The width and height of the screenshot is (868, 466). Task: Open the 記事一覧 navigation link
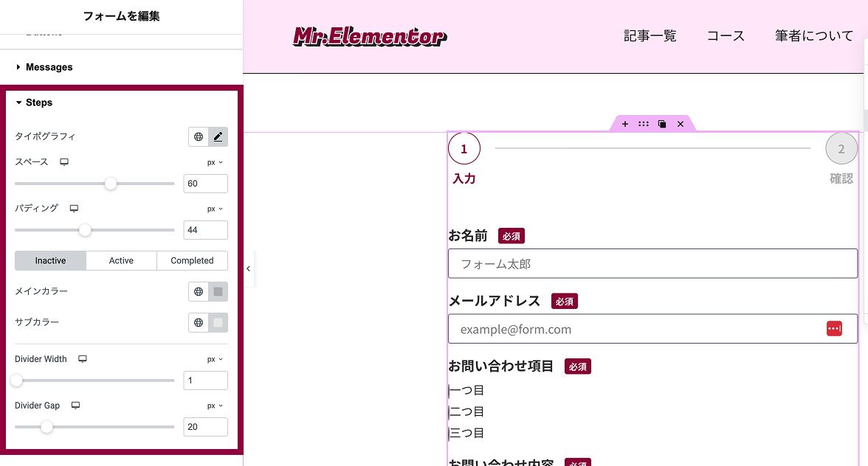tap(650, 36)
